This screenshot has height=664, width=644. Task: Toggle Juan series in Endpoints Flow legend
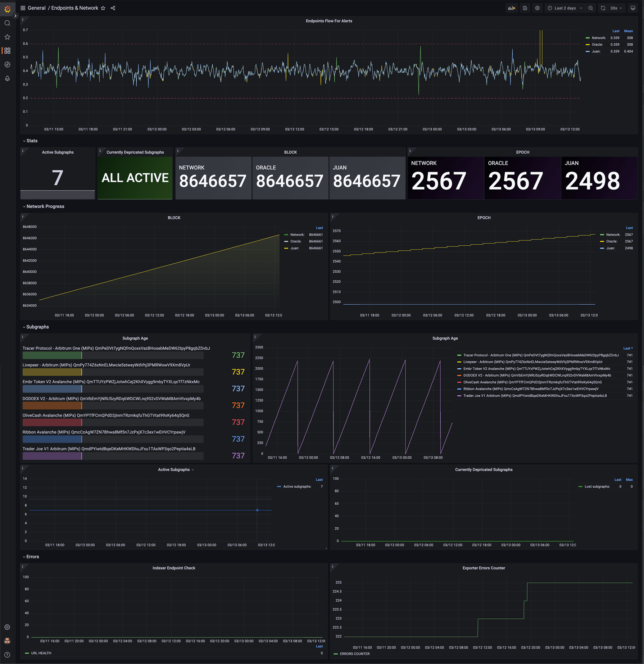[596, 51]
